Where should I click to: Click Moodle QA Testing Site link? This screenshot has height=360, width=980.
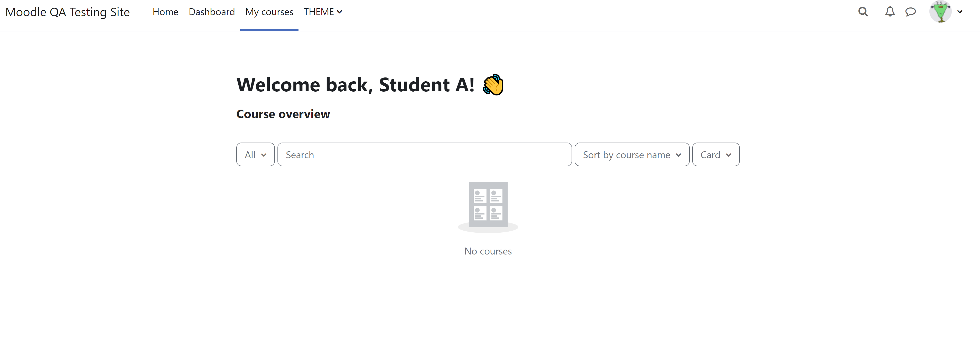[68, 12]
